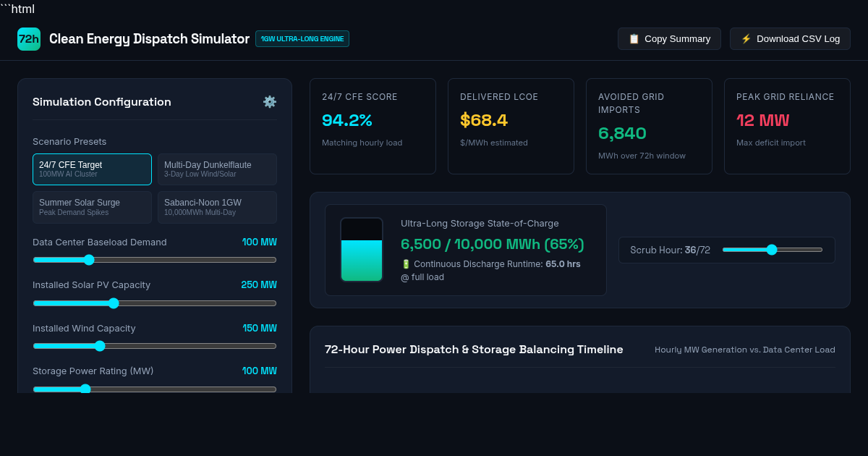Select the 24/7 CFE Target preset
This screenshot has height=456, width=868.
92,169
